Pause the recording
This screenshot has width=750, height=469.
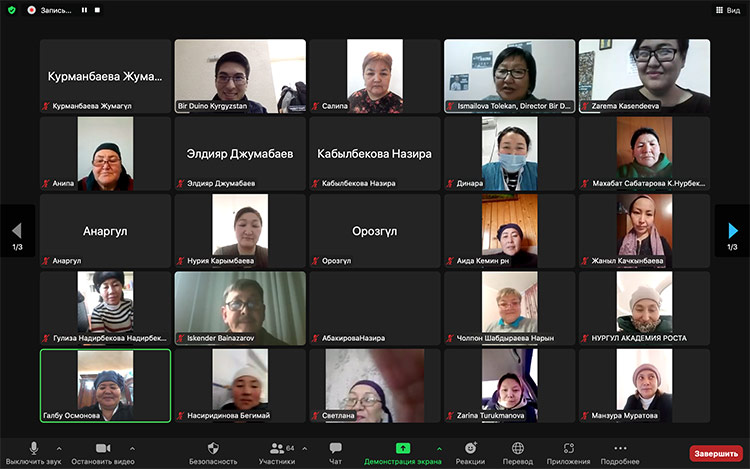click(84, 10)
